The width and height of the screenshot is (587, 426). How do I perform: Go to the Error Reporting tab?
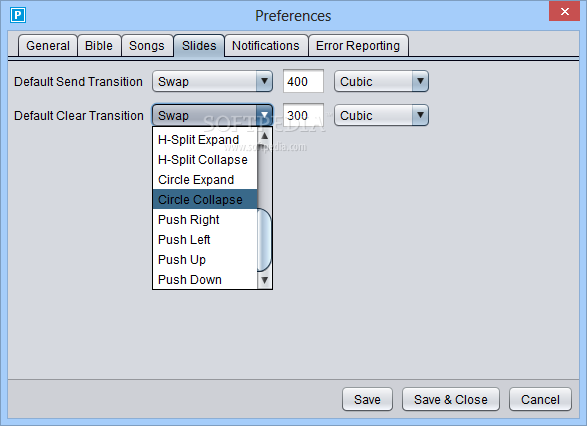click(x=358, y=46)
